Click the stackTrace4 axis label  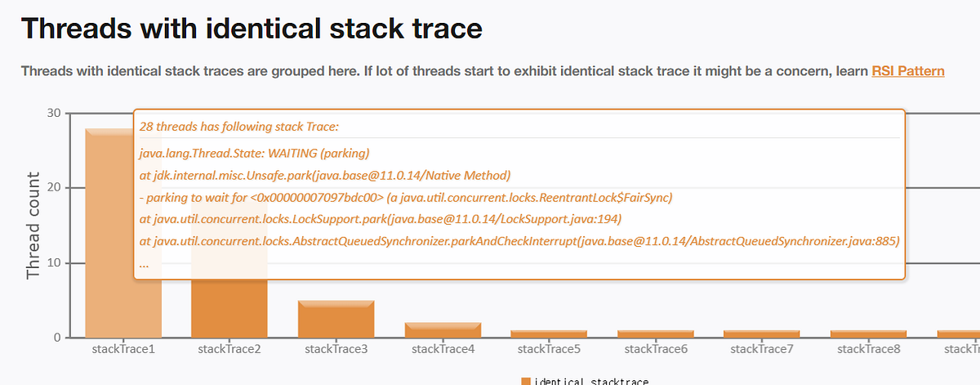[443, 349]
